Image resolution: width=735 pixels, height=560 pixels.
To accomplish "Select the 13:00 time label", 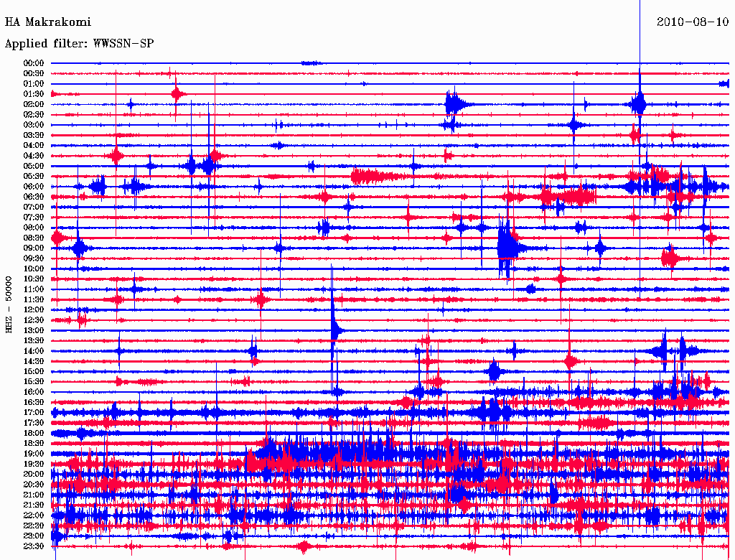I will click(33, 331).
